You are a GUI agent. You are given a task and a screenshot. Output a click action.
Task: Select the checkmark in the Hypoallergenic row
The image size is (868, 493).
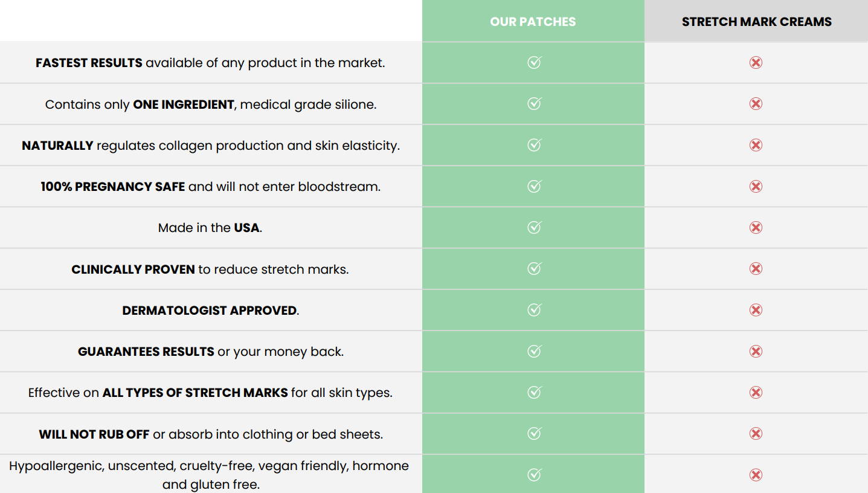534,475
